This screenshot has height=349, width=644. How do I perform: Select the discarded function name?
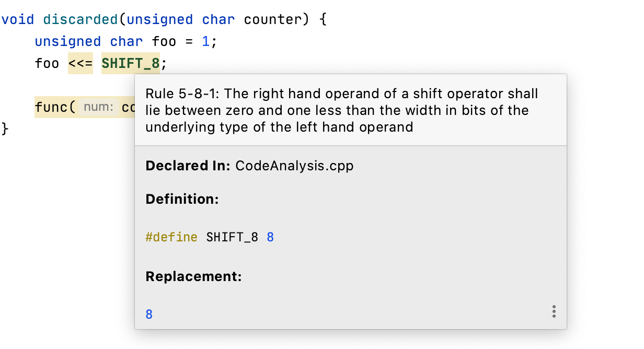coord(80,20)
